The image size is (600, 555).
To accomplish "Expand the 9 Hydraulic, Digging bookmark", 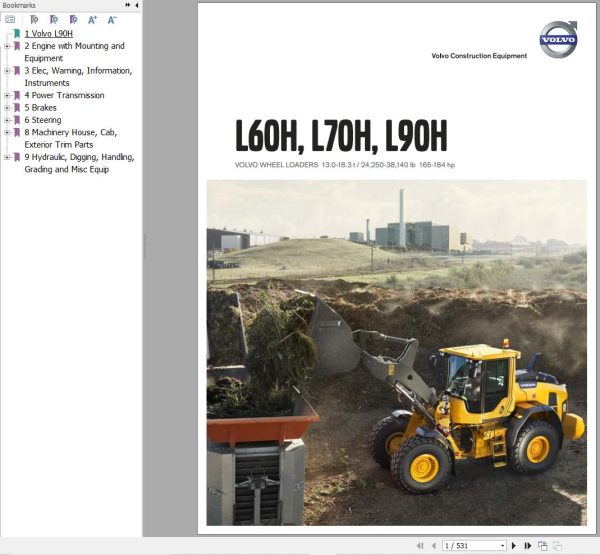I will [7, 157].
